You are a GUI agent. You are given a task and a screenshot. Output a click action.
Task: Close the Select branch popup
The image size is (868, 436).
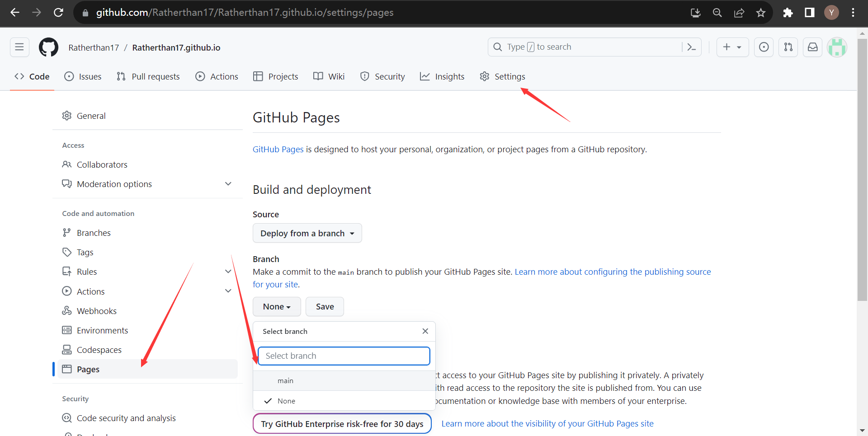click(x=425, y=331)
